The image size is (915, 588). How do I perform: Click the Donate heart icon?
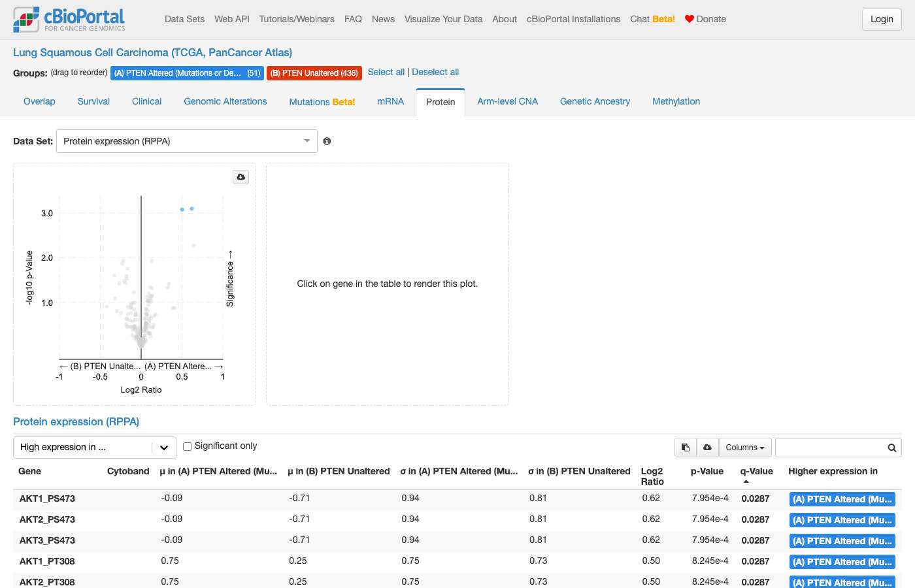(689, 19)
